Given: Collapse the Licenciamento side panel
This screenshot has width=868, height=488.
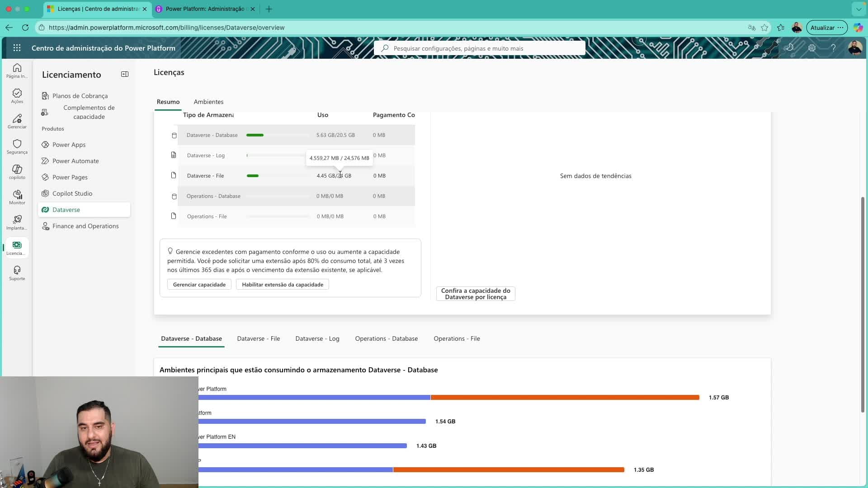Looking at the screenshot, I should pos(125,74).
